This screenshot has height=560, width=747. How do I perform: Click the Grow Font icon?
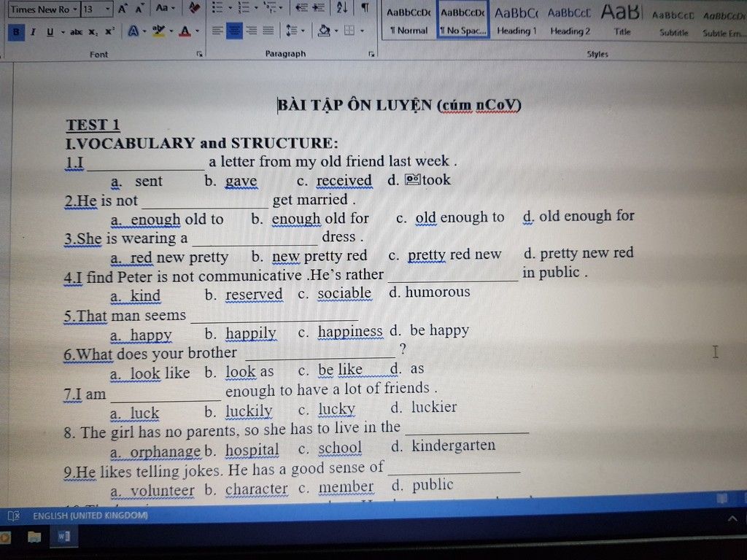[x=123, y=9]
